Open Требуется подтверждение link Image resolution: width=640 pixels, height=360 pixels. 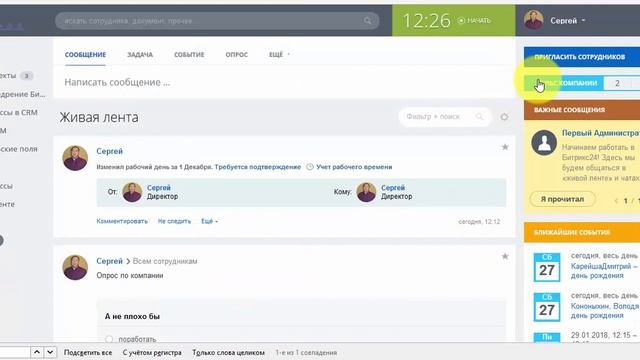click(258, 167)
